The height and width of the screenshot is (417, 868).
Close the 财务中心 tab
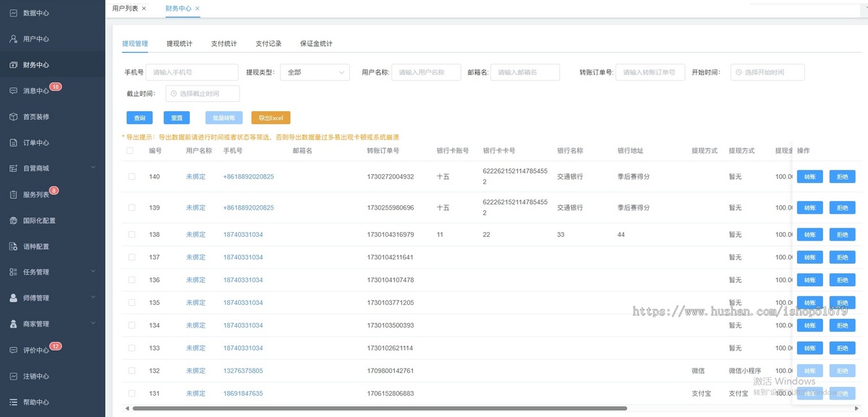pyautogui.click(x=197, y=8)
